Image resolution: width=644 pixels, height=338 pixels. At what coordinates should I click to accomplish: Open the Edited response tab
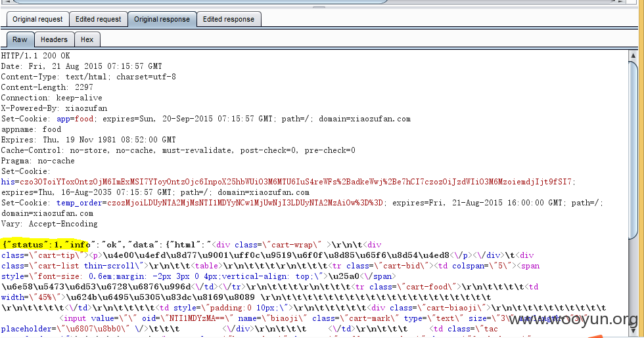coord(229,19)
